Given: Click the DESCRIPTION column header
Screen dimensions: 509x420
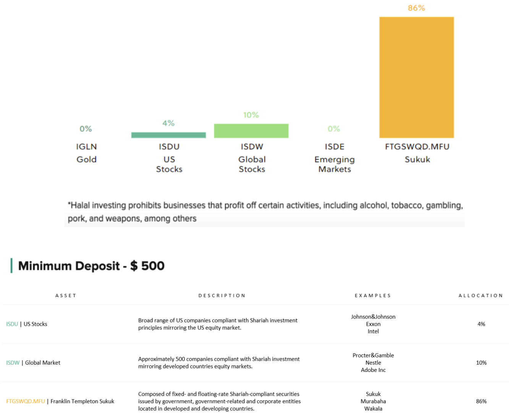Looking at the screenshot, I should 222,296.
